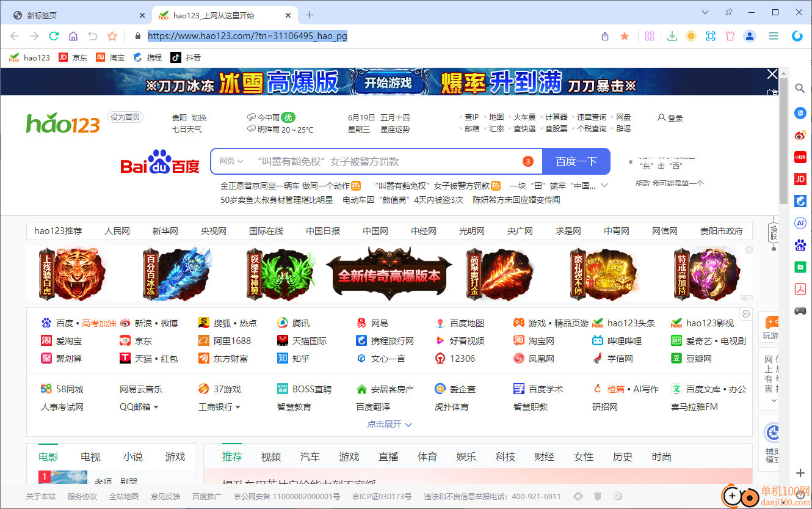Open the 京东 bookmark
This screenshot has height=509, width=812.
[73, 57]
